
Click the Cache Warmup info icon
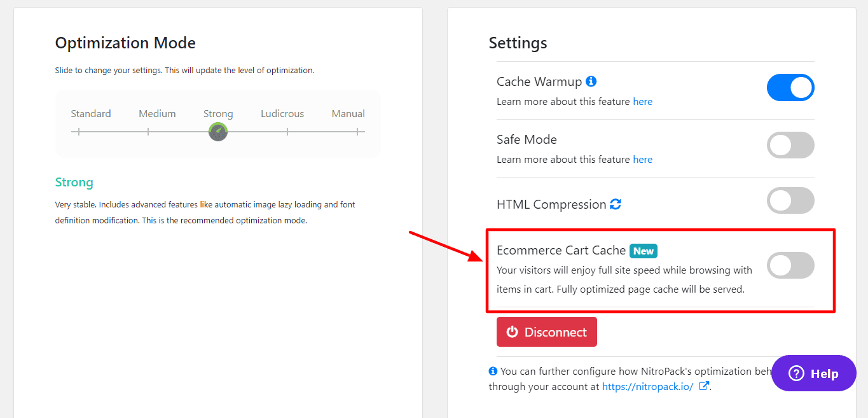click(x=591, y=81)
